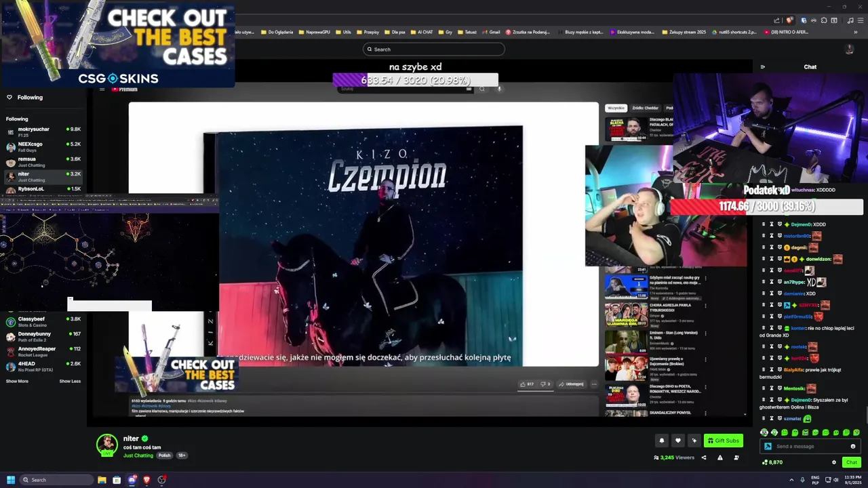Open the emoji picker in message box
Screen dimensions: 868x488
(853, 446)
